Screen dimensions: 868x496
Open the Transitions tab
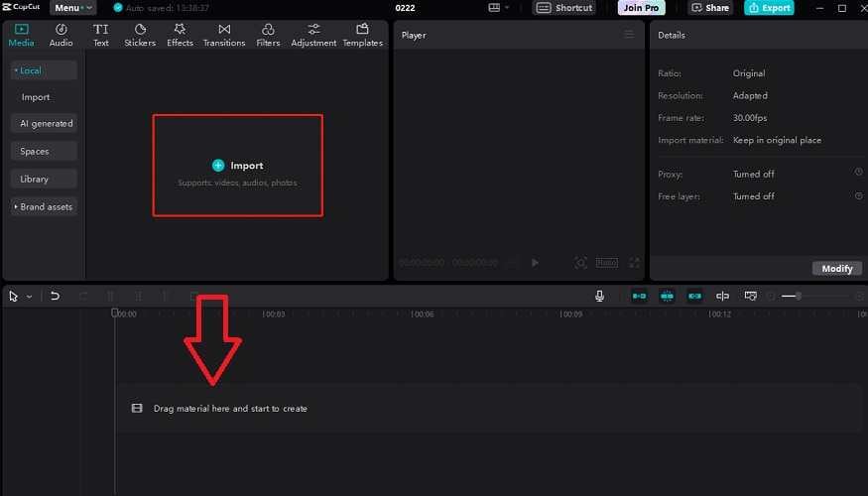pyautogui.click(x=224, y=35)
